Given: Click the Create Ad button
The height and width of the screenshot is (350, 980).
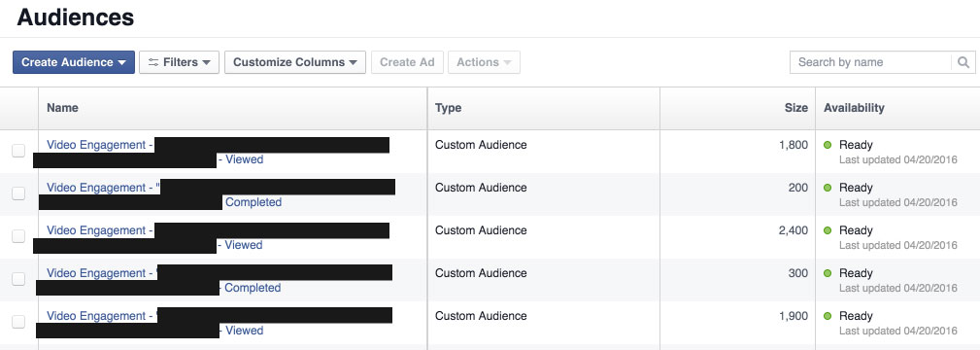Looking at the screenshot, I should [x=408, y=62].
